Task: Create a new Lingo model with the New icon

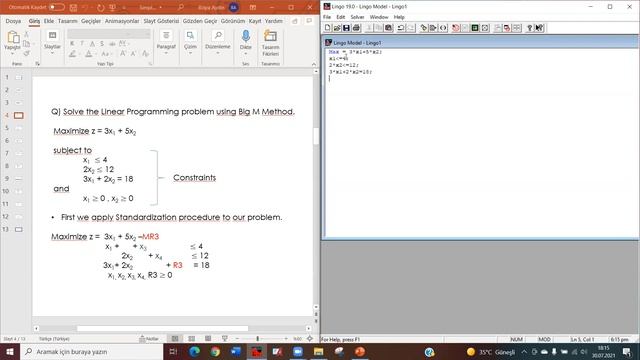Action: 327,28
